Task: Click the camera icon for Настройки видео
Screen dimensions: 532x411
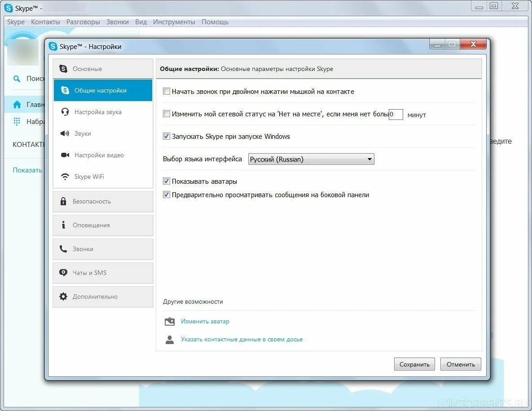Action: pos(65,155)
